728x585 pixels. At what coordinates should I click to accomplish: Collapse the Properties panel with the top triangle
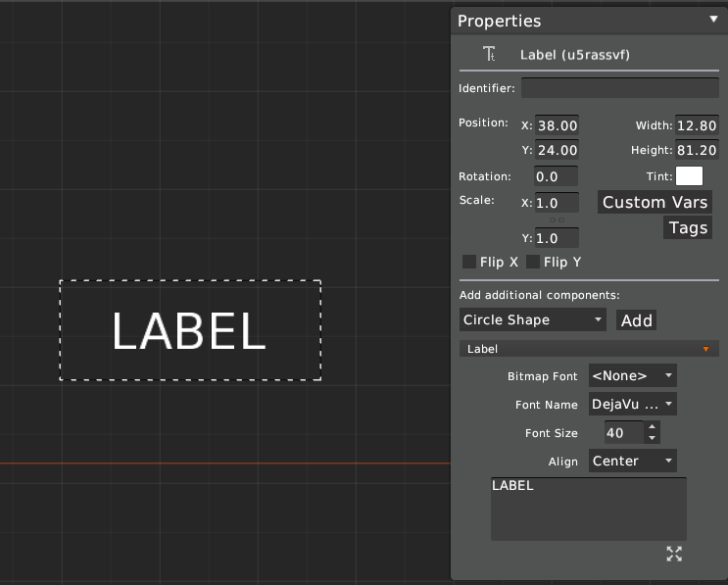tap(713, 19)
